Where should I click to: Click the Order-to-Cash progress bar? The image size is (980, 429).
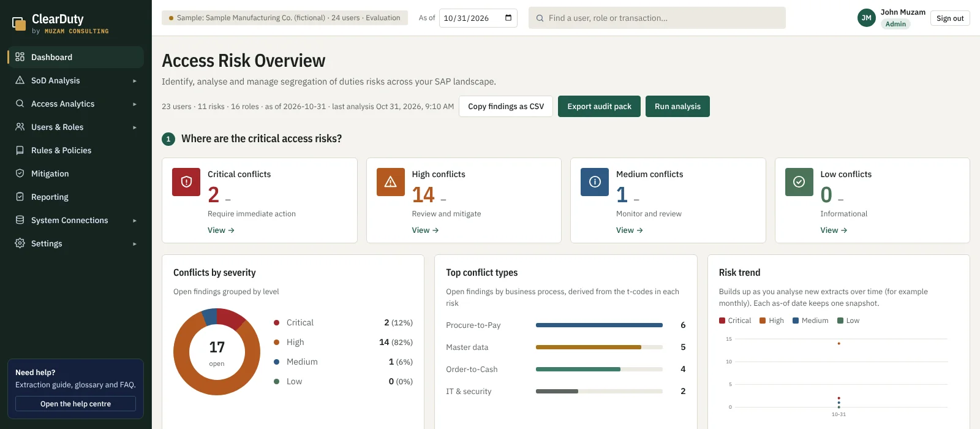[599, 370]
